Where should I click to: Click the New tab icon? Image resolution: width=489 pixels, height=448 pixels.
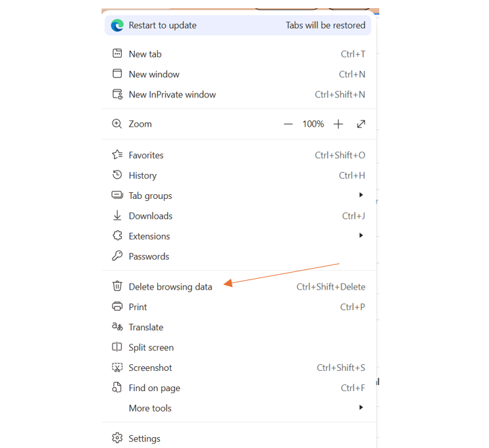(x=117, y=53)
